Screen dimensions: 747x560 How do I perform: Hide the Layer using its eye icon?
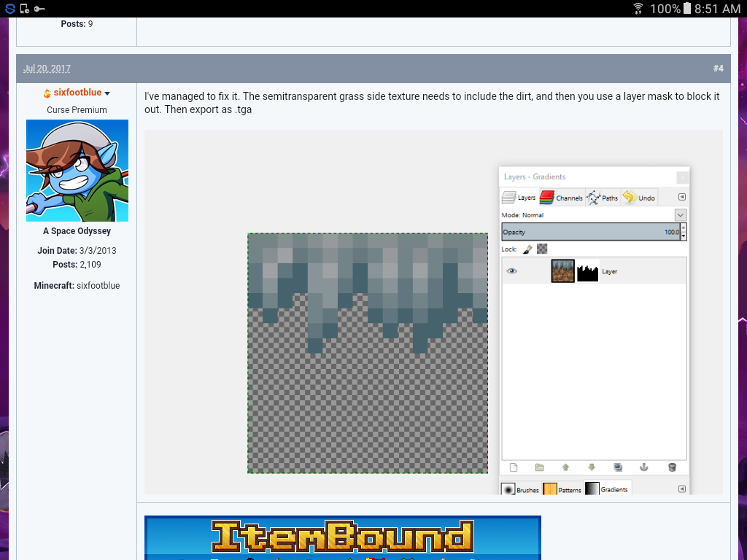pyautogui.click(x=511, y=271)
